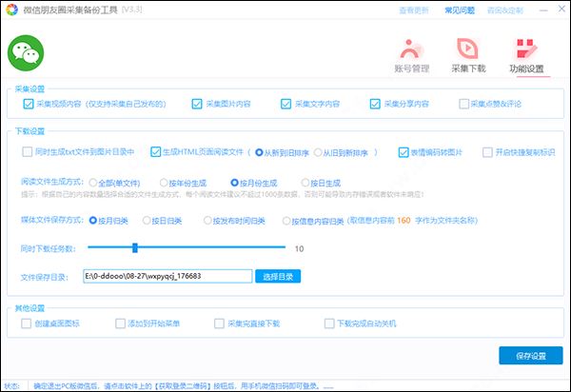
Task: Click the download task count slider handle
Action: click(x=135, y=248)
